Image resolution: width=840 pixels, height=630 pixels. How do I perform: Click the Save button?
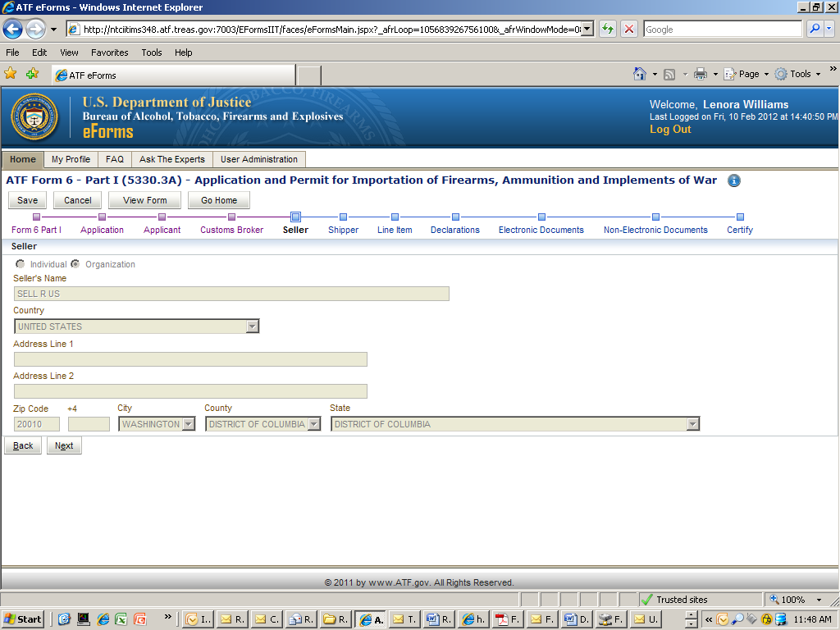(x=27, y=200)
